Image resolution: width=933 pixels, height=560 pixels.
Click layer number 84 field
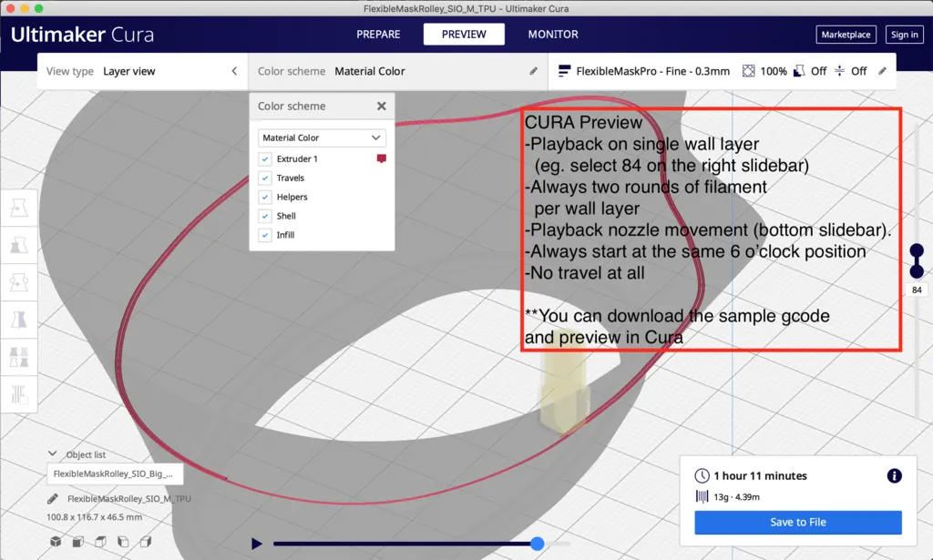click(917, 290)
